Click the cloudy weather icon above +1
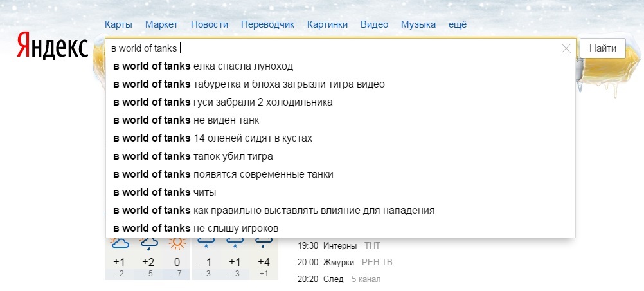The width and height of the screenshot is (644, 291). point(120,244)
